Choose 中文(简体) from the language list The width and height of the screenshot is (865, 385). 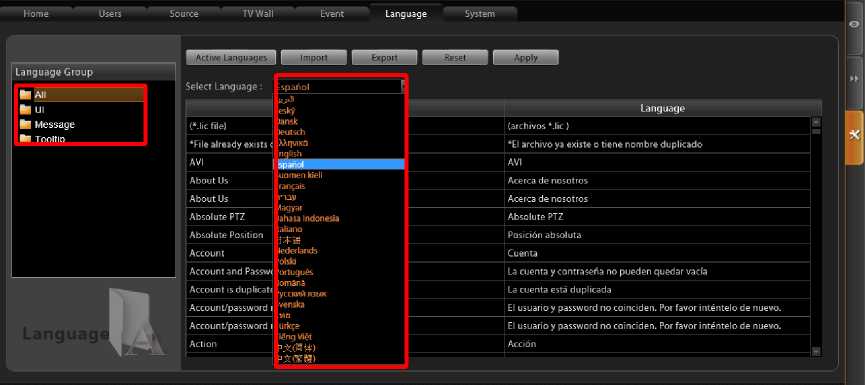pyautogui.click(x=340, y=347)
